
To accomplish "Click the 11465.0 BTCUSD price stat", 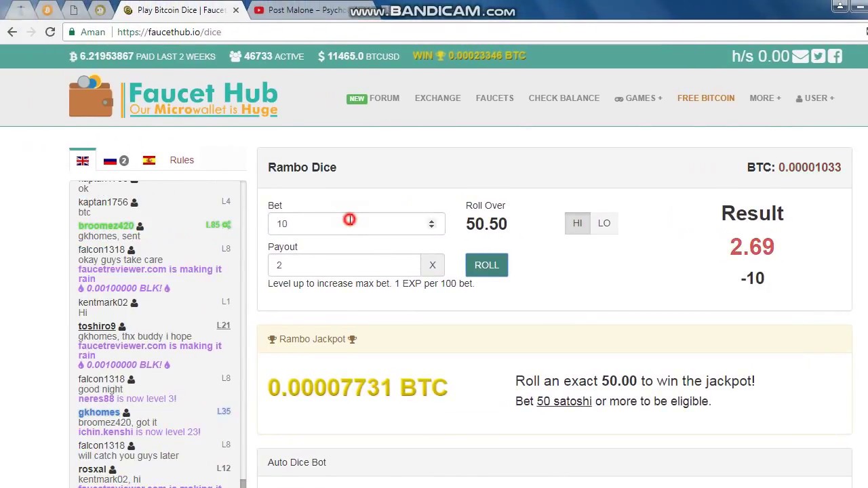I will click(x=359, y=56).
